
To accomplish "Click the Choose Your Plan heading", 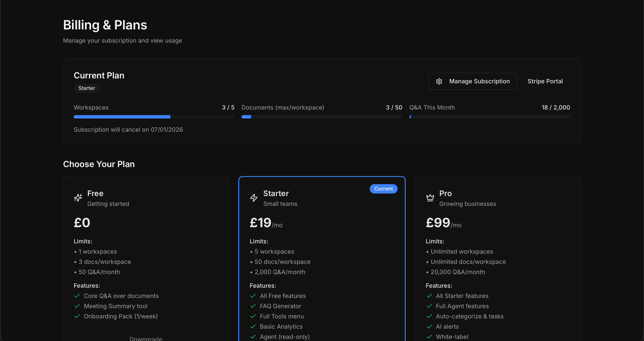I will click(99, 164).
